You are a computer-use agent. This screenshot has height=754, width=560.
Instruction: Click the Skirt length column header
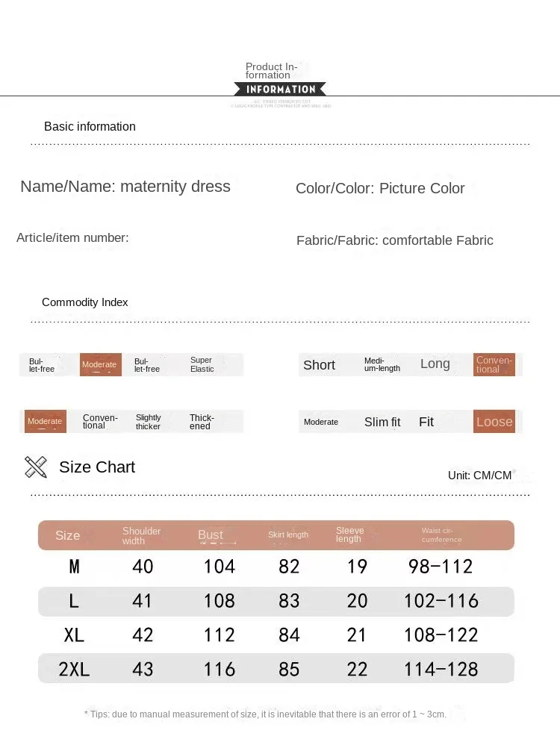tap(288, 535)
